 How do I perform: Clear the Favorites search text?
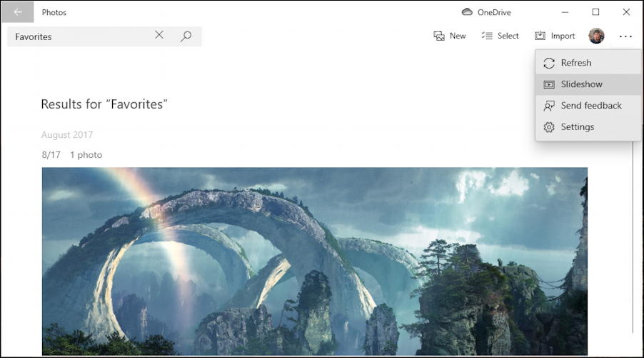click(159, 35)
